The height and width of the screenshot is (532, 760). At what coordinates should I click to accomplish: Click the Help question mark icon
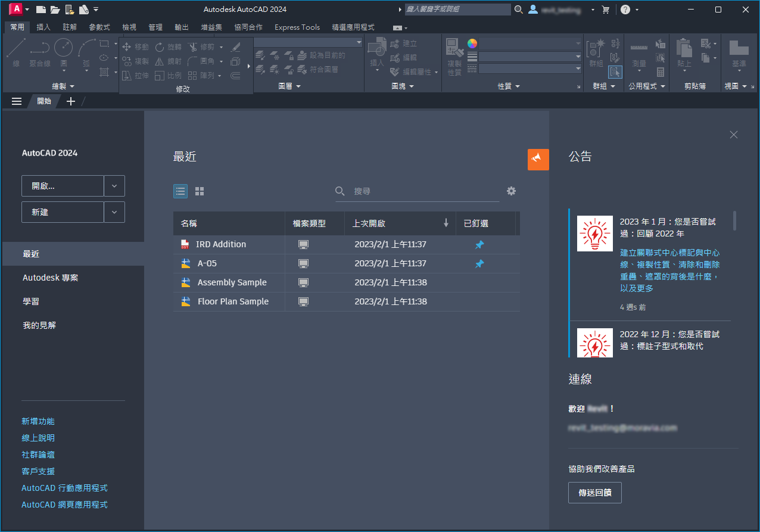(625, 10)
